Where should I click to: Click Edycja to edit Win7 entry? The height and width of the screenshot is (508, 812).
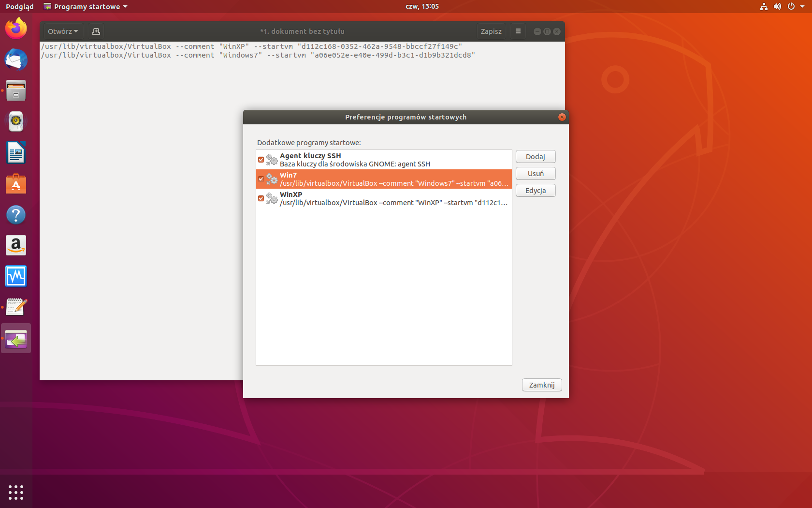[x=536, y=191]
